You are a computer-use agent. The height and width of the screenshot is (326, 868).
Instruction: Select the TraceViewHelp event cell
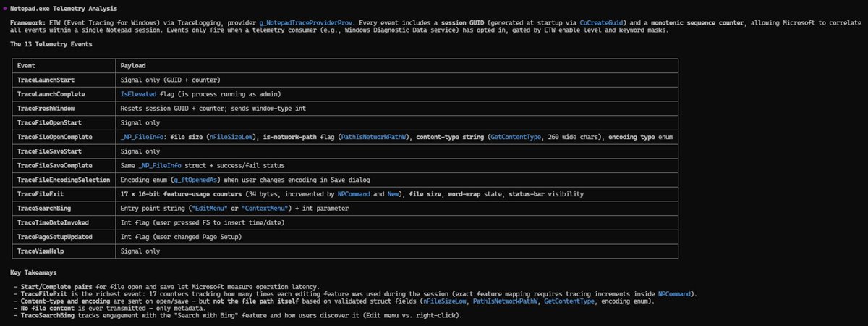(64, 251)
